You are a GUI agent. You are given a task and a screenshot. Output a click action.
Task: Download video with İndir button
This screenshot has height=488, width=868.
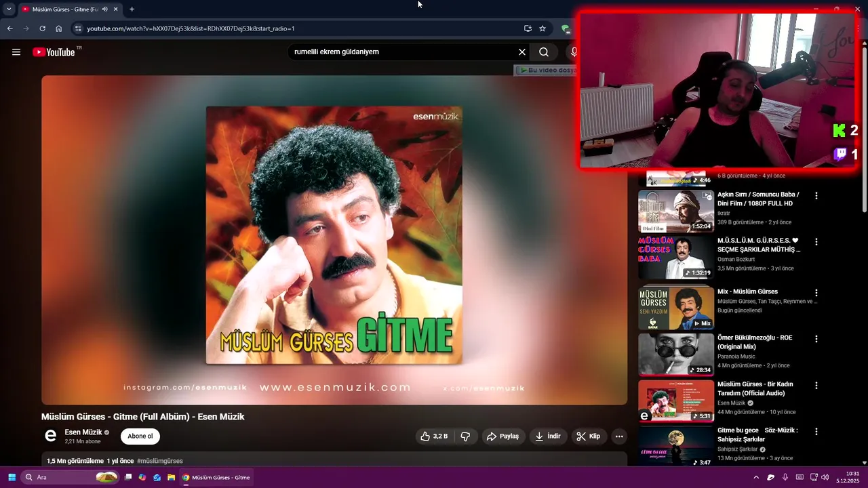pyautogui.click(x=548, y=436)
